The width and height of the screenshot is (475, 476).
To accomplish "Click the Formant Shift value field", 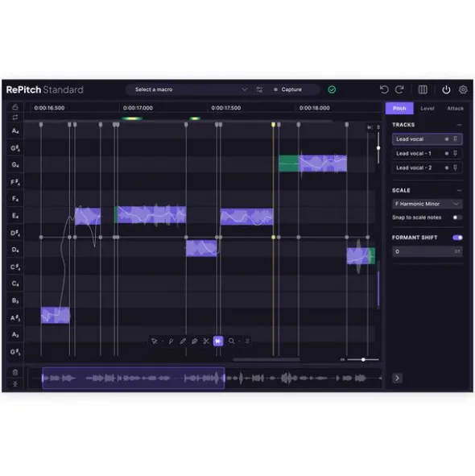I will [x=427, y=251].
